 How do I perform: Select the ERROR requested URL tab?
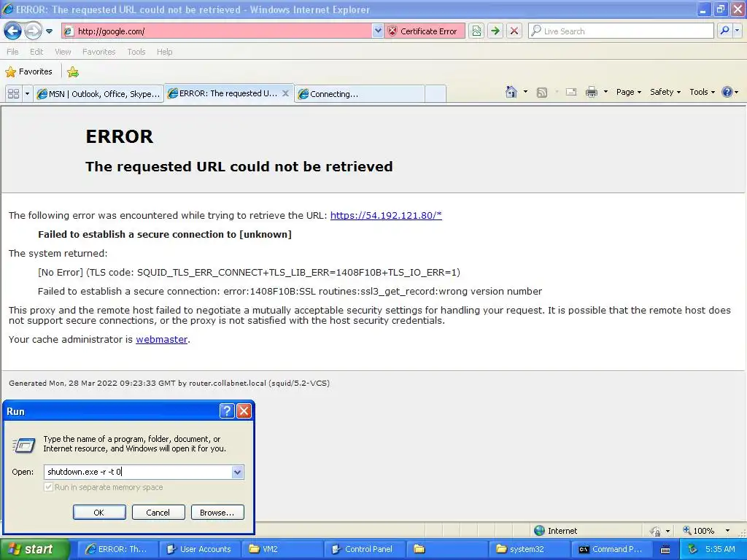[223, 93]
